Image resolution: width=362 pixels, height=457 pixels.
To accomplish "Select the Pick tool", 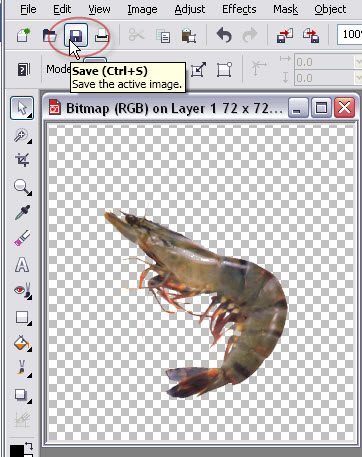I will click(22, 108).
